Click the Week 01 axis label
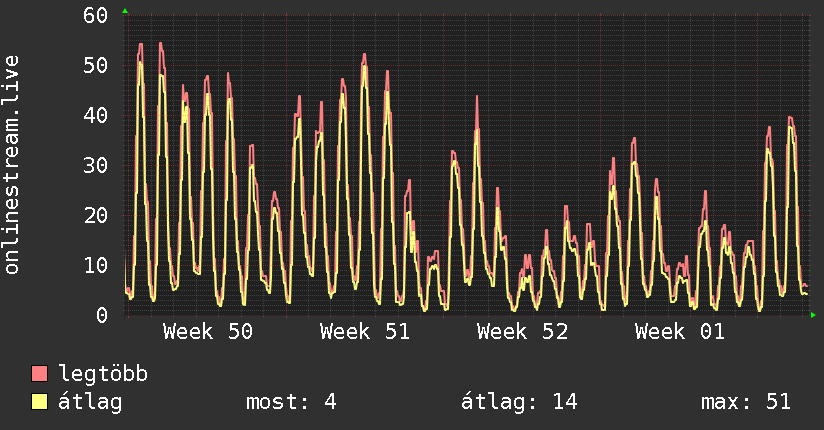Viewport: 824px width, 430px height. (x=679, y=332)
